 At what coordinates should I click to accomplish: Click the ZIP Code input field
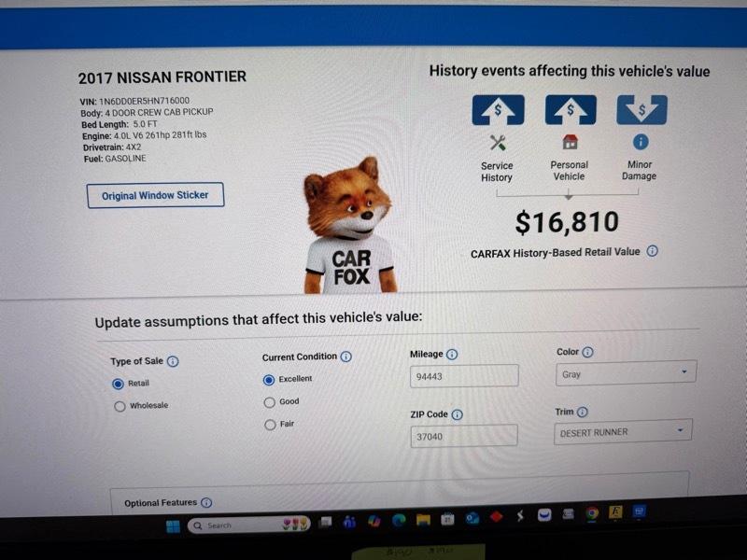[464, 436]
